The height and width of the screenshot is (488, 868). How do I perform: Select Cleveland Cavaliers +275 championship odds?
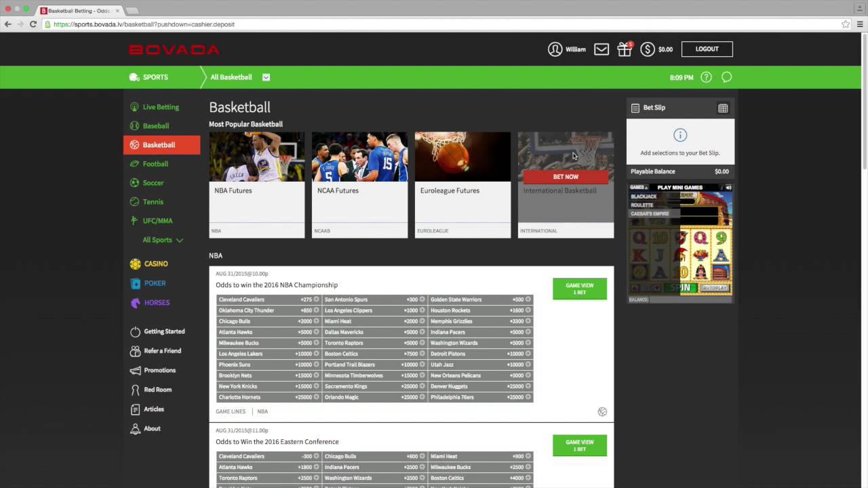pyautogui.click(x=269, y=300)
